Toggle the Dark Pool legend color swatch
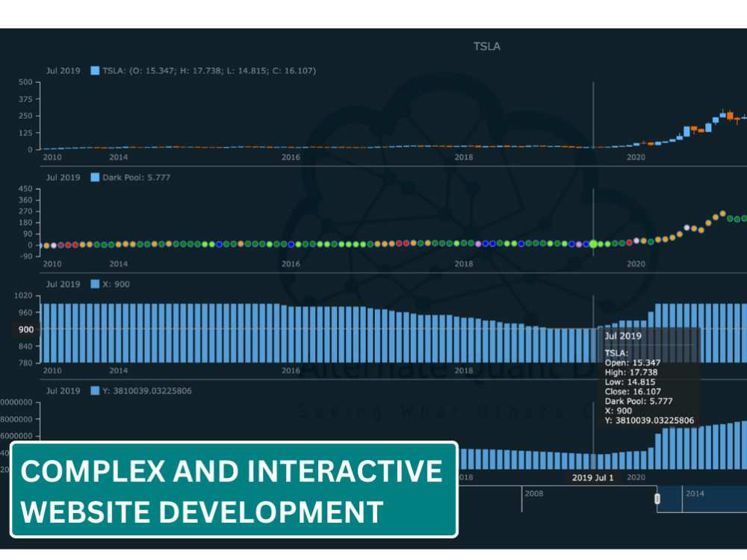Viewport: 747px width, 560px height. [95, 177]
